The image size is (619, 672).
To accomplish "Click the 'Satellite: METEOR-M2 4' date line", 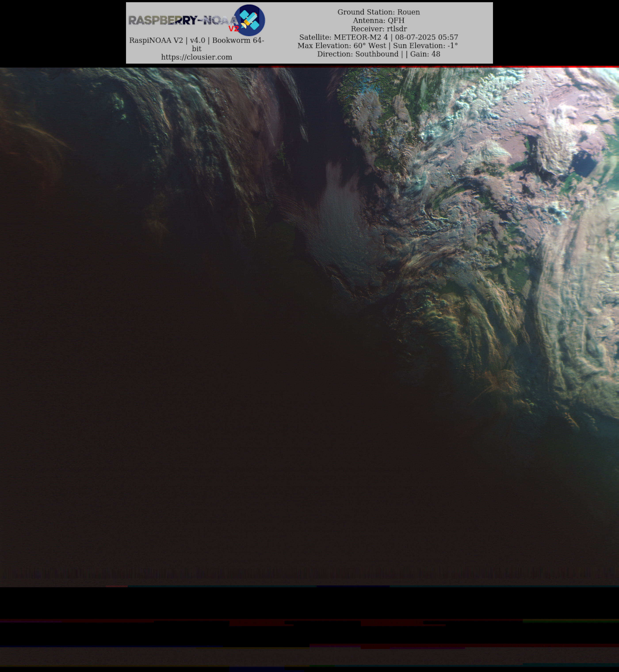I will (x=378, y=37).
